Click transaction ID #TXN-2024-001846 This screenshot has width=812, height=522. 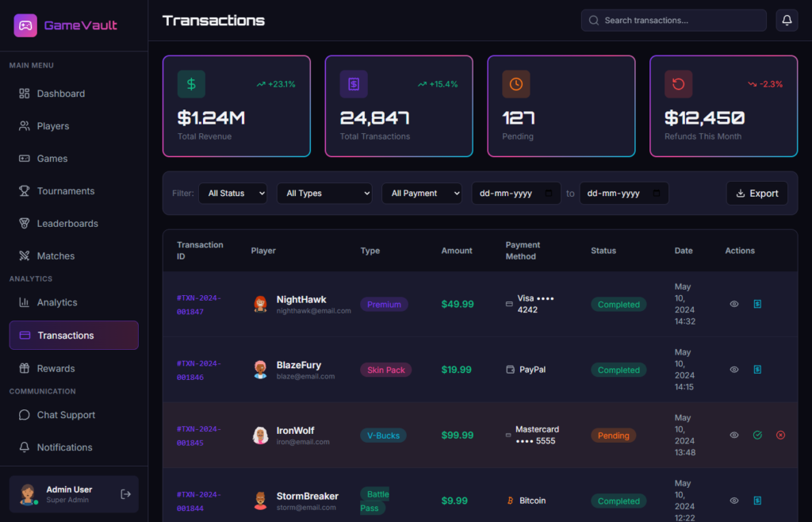point(199,370)
